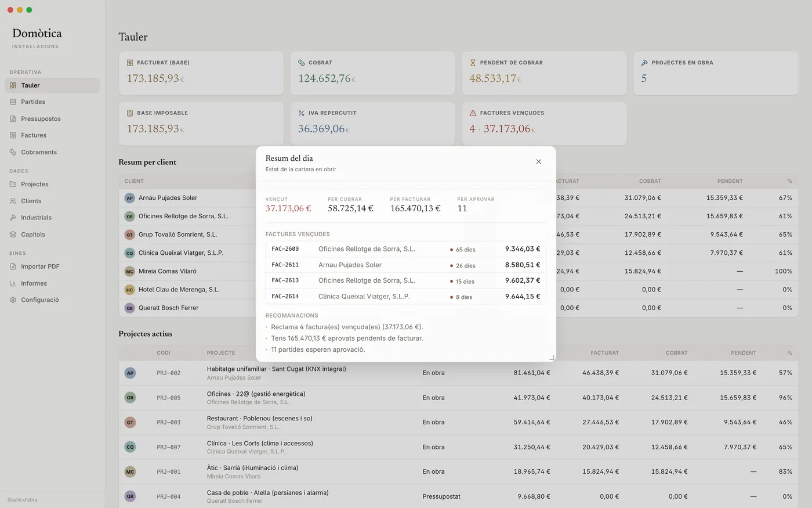
Task: Open overdue invoice FAC-2609
Action: 405,249
